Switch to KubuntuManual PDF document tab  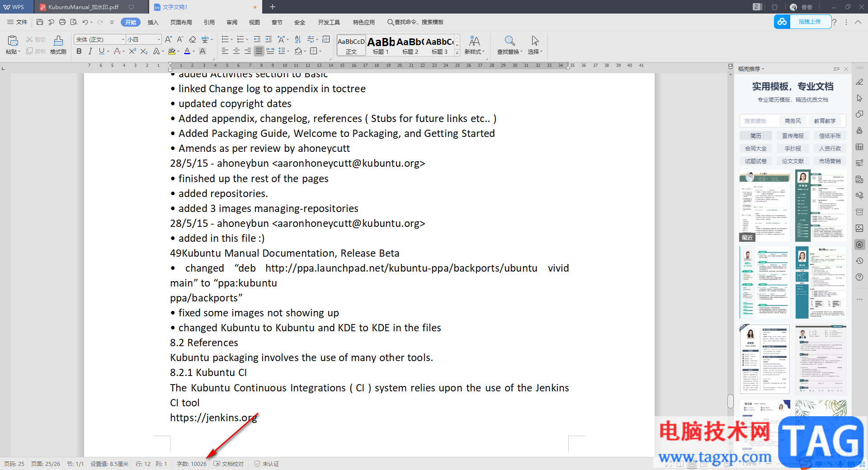(83, 7)
